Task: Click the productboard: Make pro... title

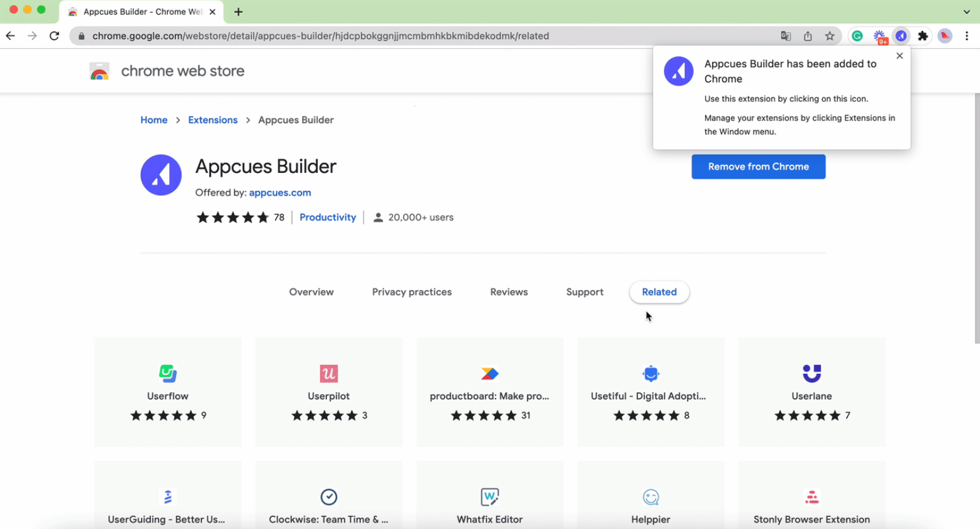Action: 490,396
